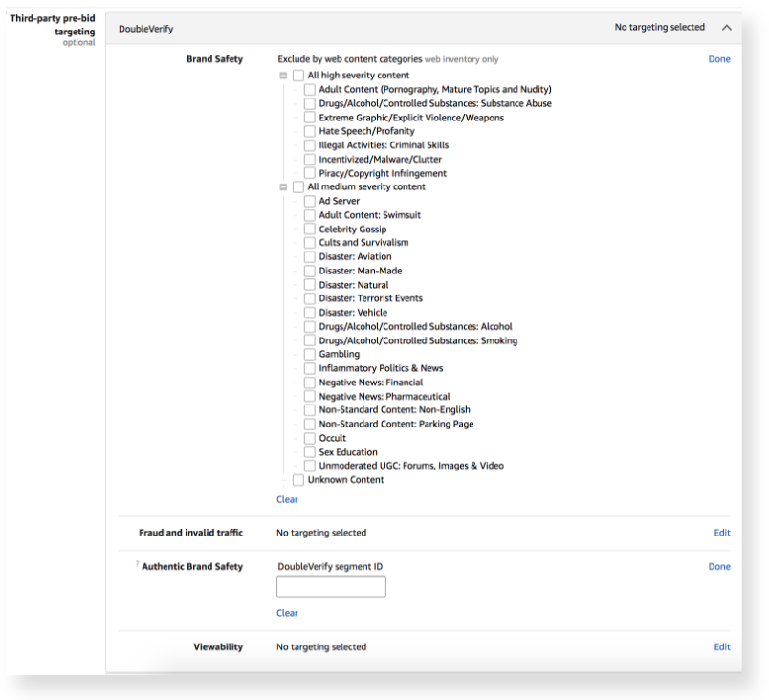769x700 pixels.
Task: Clear the Brand Safety selections
Action: click(287, 499)
